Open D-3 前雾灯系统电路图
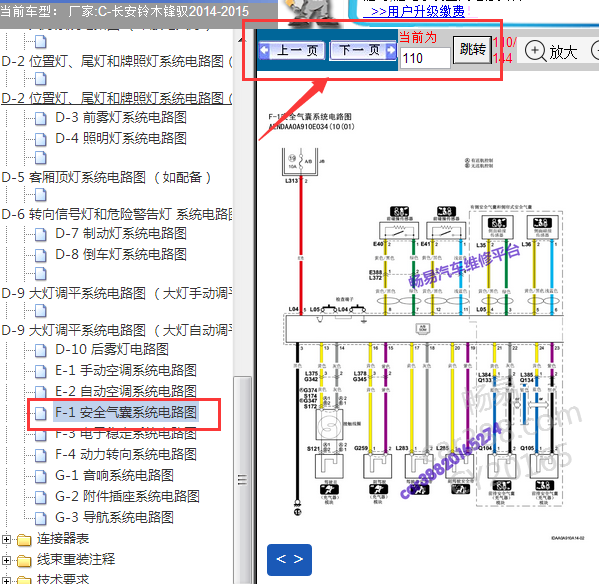This screenshot has width=599, height=584. coord(121,117)
